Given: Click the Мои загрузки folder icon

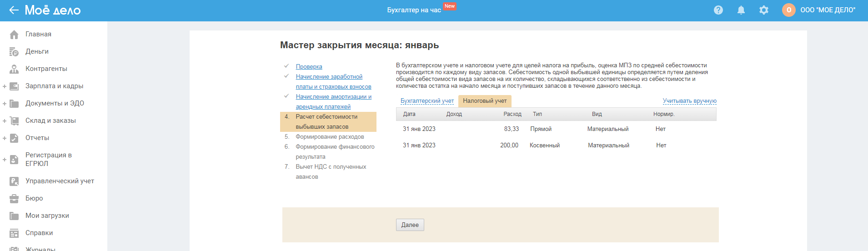Looking at the screenshot, I should click(x=14, y=216).
